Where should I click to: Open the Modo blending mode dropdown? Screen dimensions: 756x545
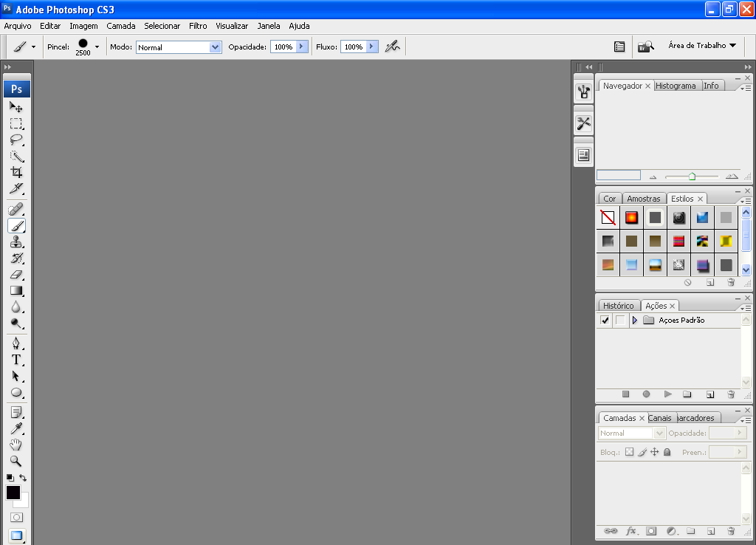215,47
